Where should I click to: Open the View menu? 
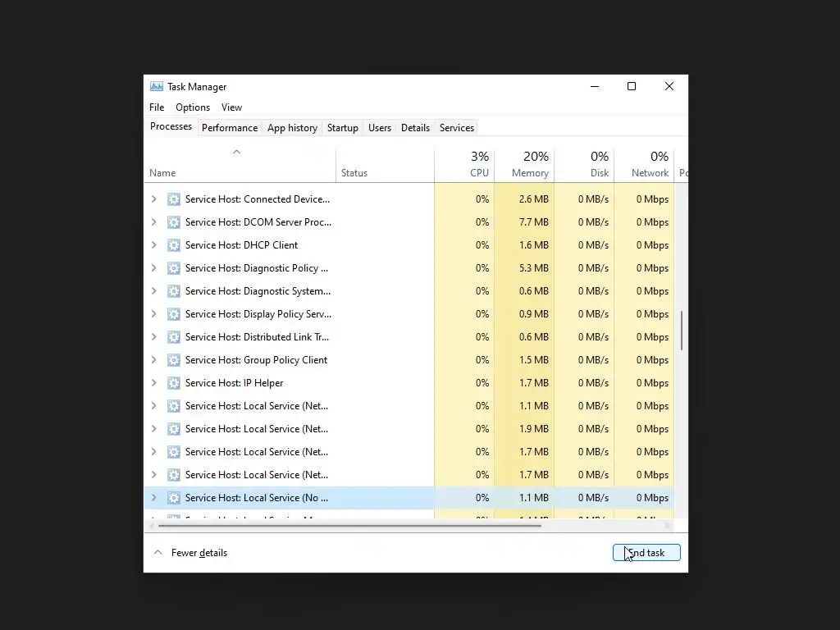pos(232,107)
